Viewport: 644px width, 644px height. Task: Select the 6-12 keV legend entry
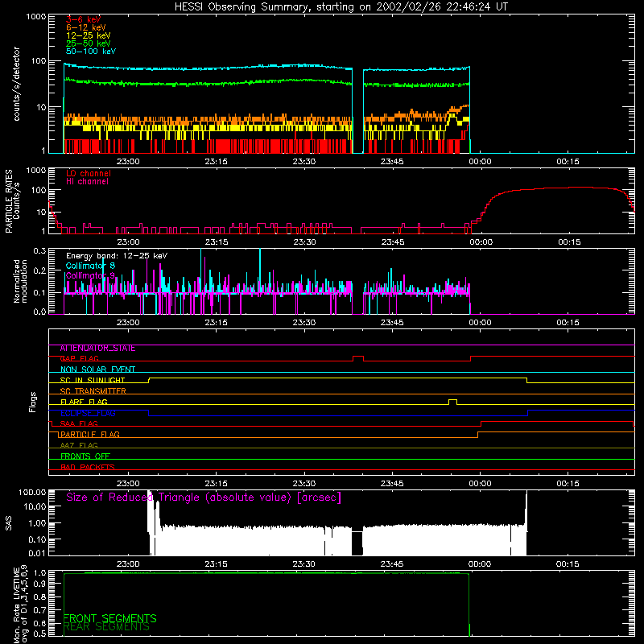tap(86, 27)
